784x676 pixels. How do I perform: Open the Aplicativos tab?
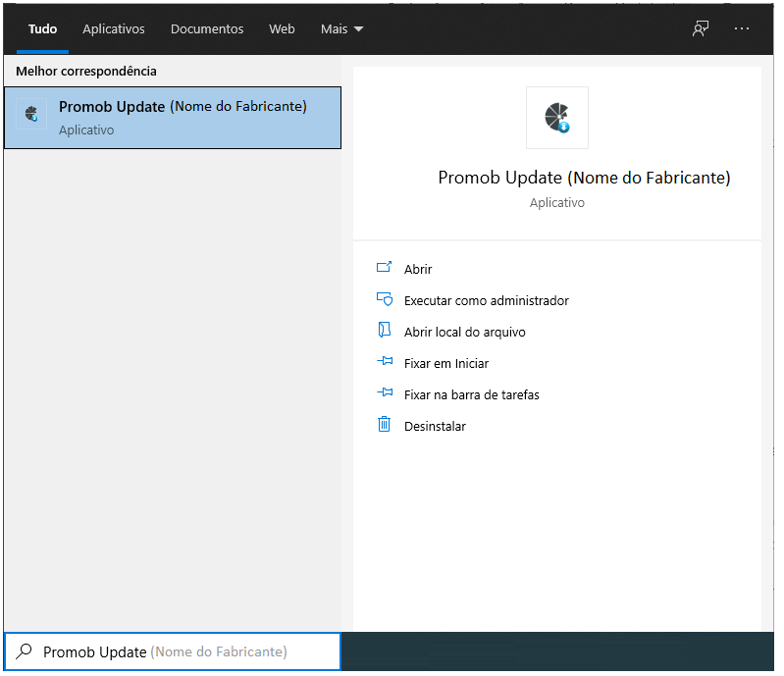click(114, 29)
